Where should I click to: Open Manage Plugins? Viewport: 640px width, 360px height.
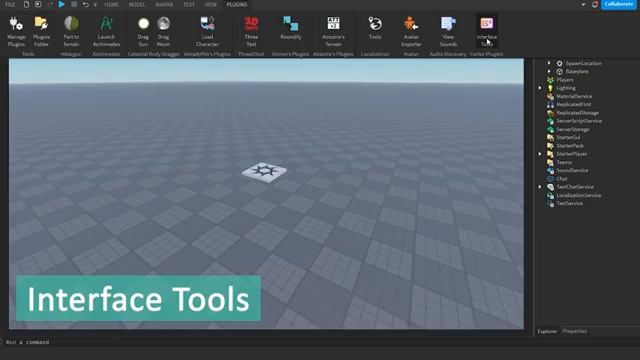pos(16,31)
